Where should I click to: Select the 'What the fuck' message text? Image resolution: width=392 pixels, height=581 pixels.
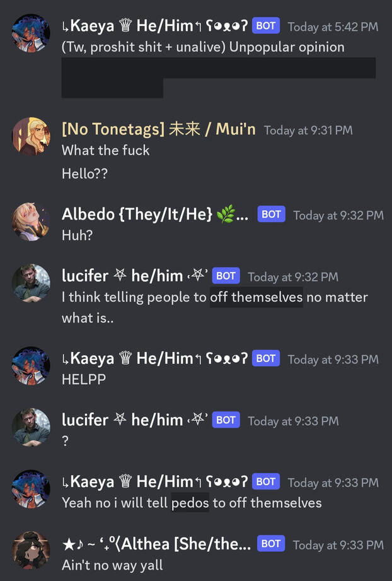click(x=105, y=150)
